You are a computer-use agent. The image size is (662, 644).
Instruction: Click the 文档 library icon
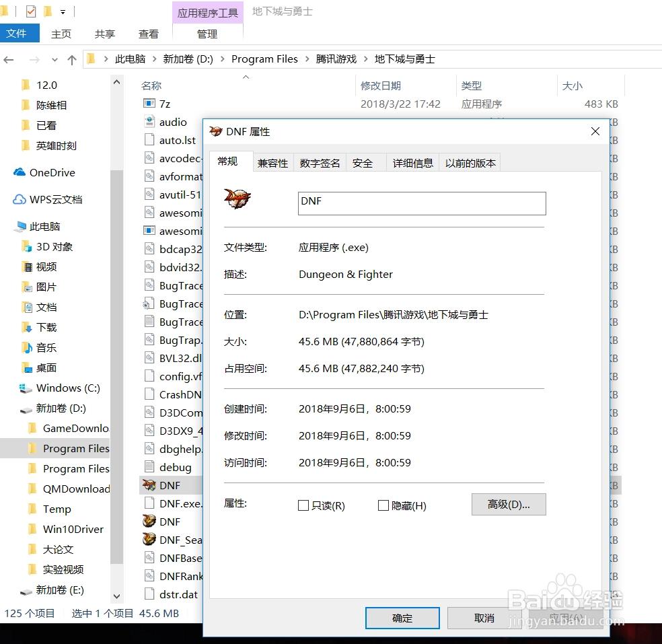[x=27, y=308]
